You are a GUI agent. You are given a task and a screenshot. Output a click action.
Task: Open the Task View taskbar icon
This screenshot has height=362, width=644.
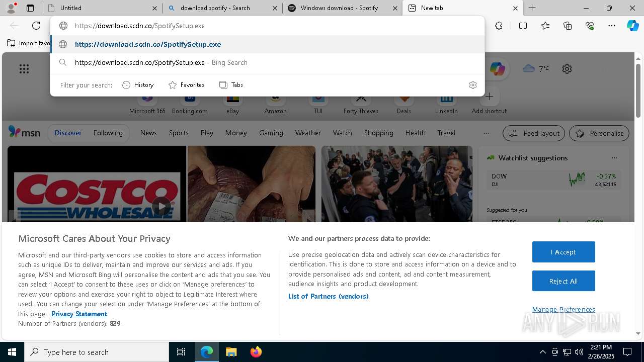(181, 352)
